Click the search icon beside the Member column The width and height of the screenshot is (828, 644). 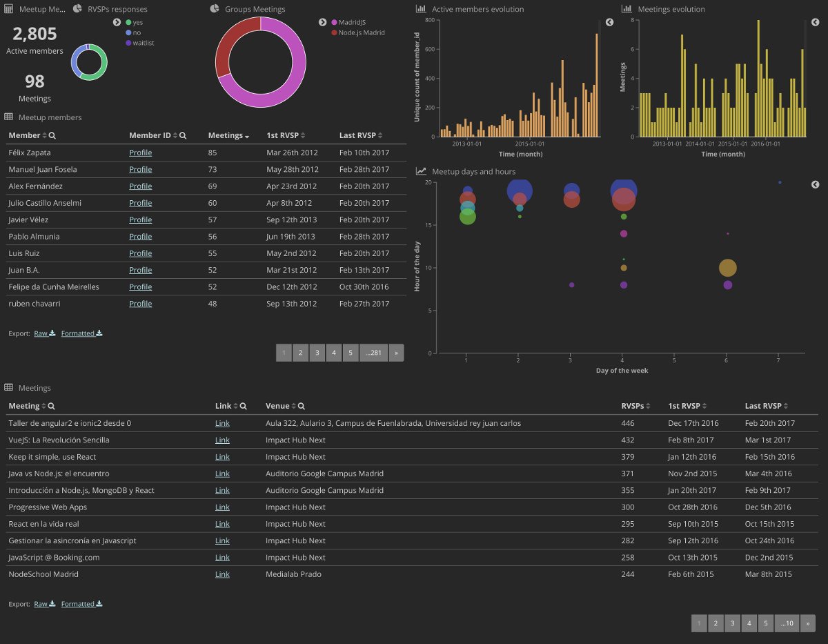52,136
